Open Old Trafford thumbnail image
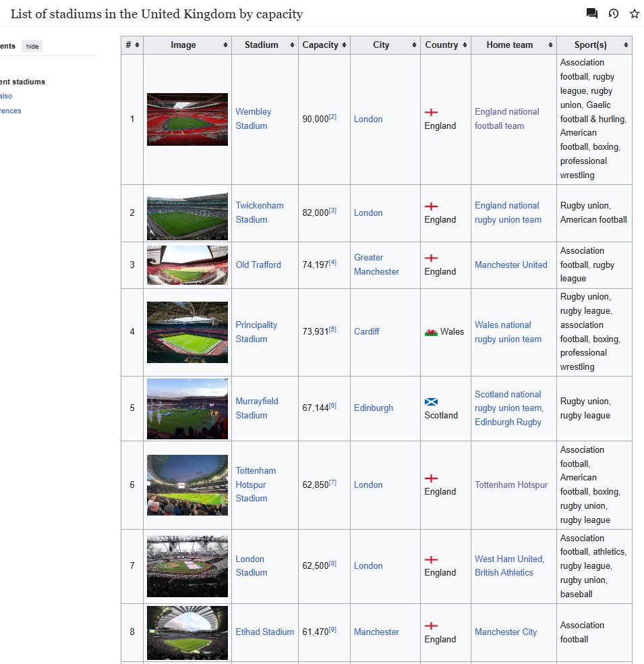 [x=187, y=265]
